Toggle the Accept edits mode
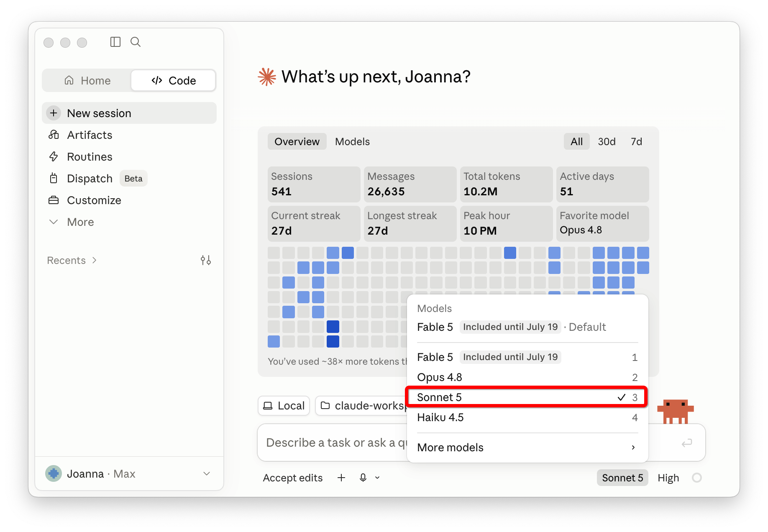Image resolution: width=768 pixels, height=532 pixels. coord(293,478)
